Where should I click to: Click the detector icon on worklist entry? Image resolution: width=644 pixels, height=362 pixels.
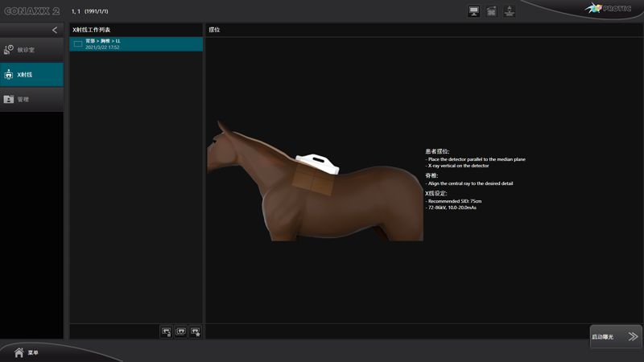(78, 44)
